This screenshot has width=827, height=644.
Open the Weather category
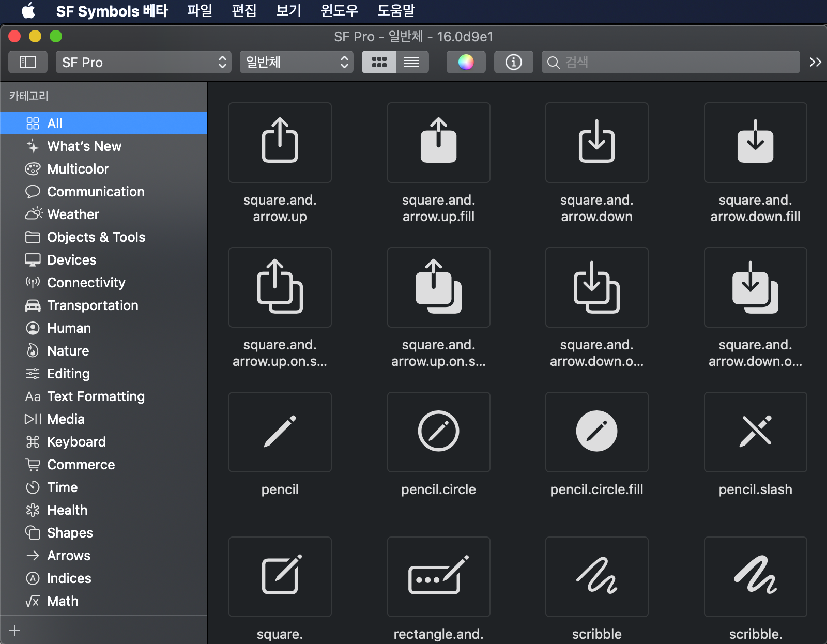click(x=103, y=214)
